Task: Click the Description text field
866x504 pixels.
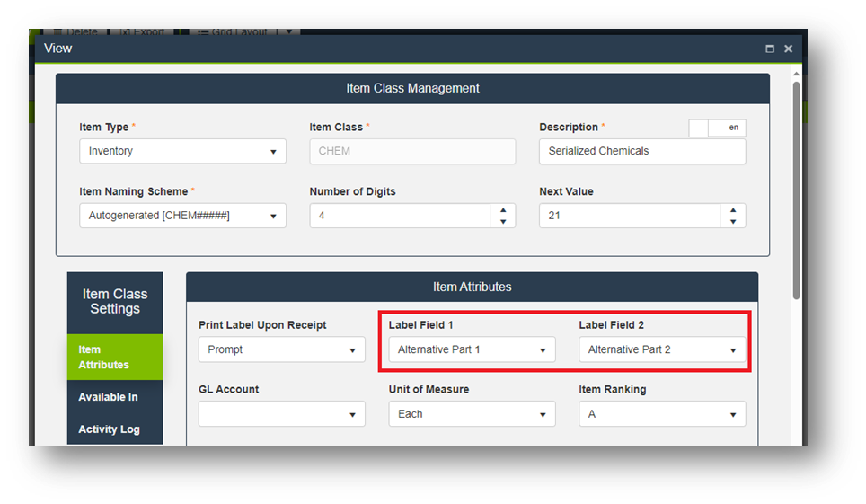Action: (x=641, y=151)
